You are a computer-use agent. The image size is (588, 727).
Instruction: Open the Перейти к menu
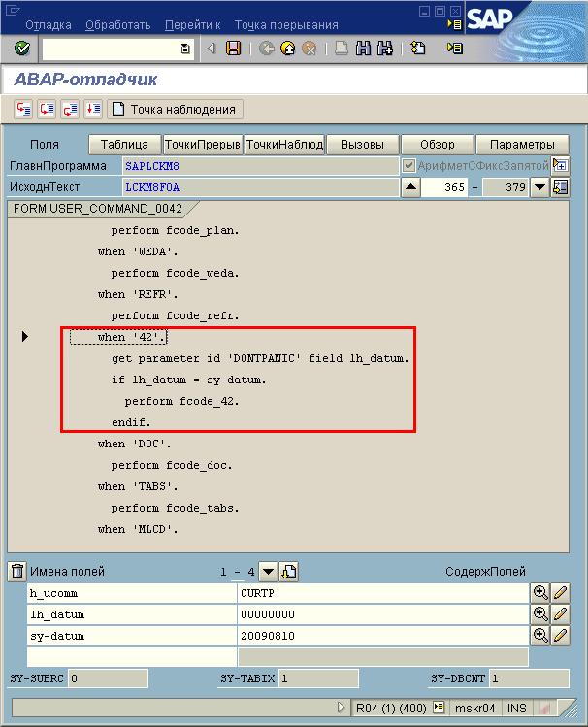click(193, 24)
